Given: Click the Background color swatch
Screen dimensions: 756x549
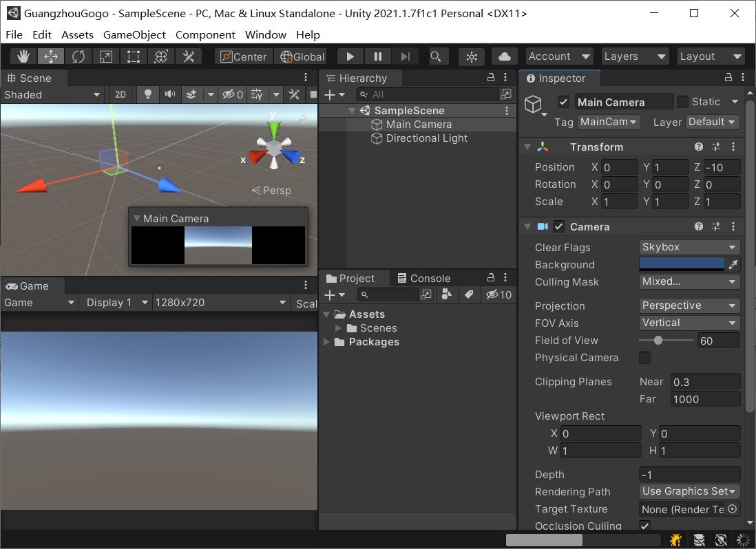Looking at the screenshot, I should point(682,264).
